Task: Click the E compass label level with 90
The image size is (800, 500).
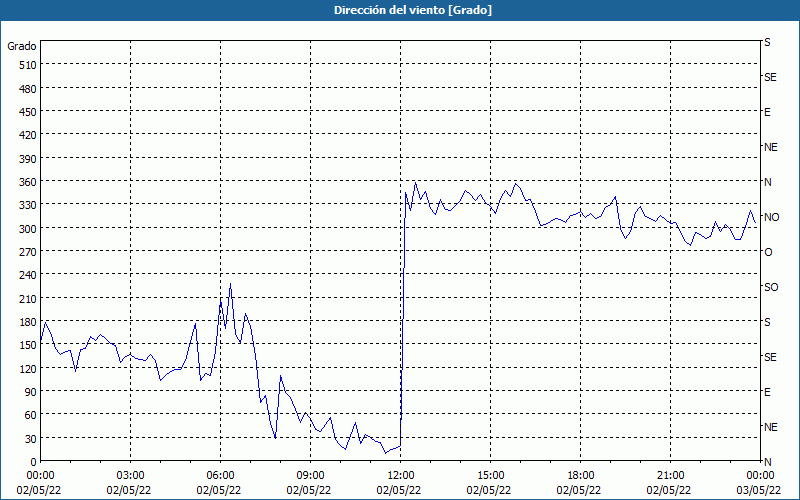Action: tap(767, 392)
